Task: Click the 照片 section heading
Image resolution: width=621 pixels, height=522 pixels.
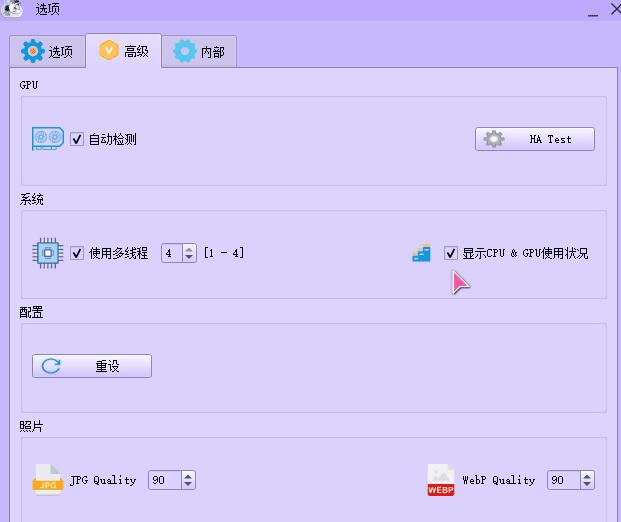Action: pos(31,427)
